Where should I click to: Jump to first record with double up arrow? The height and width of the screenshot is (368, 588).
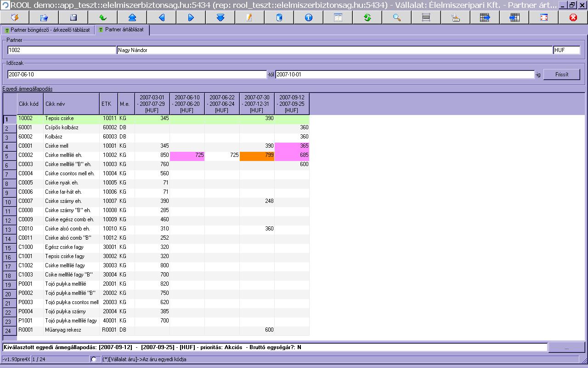click(132, 17)
